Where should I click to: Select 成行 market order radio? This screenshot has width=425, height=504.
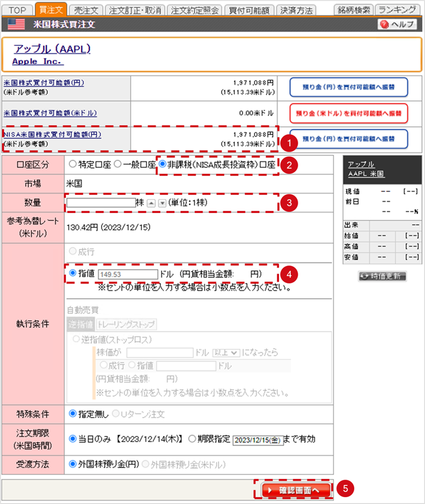point(73,251)
